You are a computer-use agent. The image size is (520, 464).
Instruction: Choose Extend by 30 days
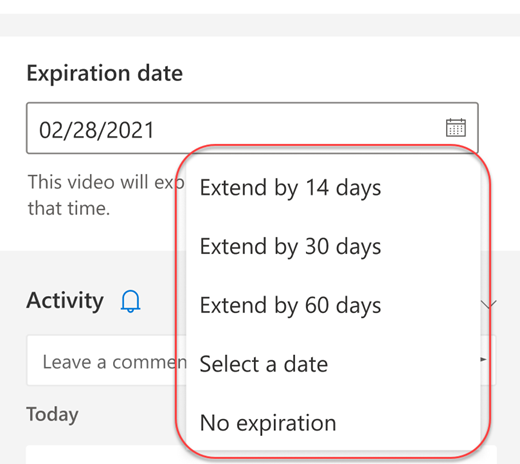[x=290, y=247]
